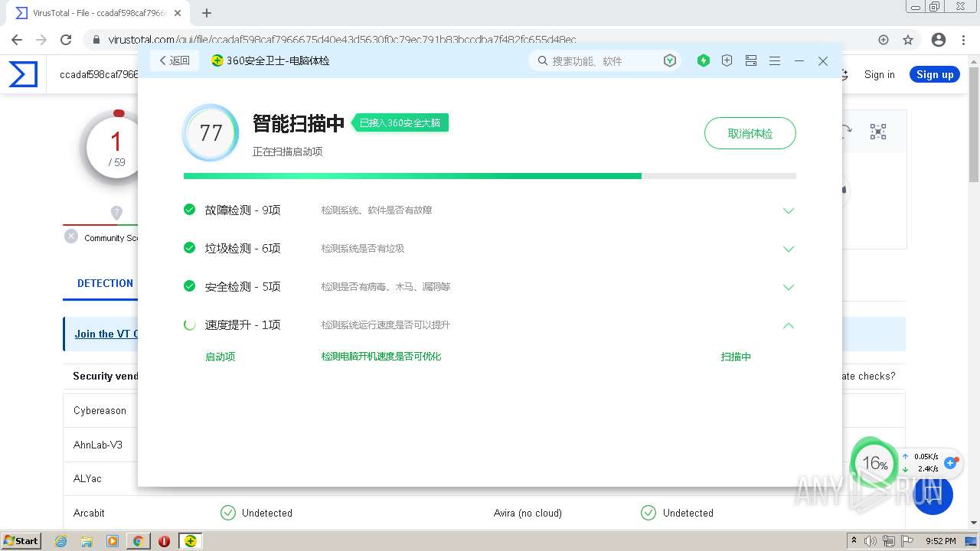Click the ALYac vendor row
Image resolution: width=980 pixels, height=551 pixels.
pos(87,478)
